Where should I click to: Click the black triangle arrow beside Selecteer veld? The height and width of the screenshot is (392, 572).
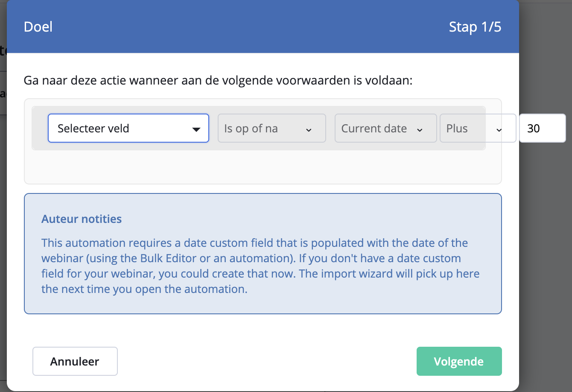click(196, 129)
